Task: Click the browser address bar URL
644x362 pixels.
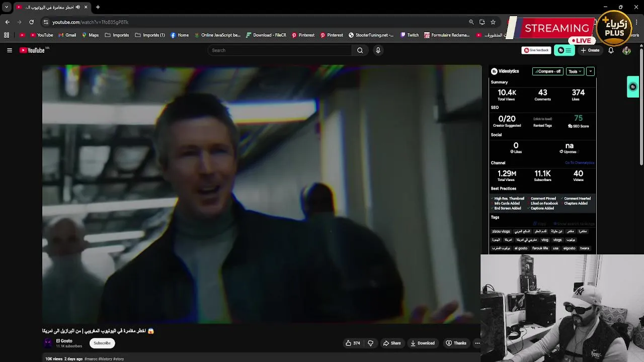Action: [x=91, y=22]
